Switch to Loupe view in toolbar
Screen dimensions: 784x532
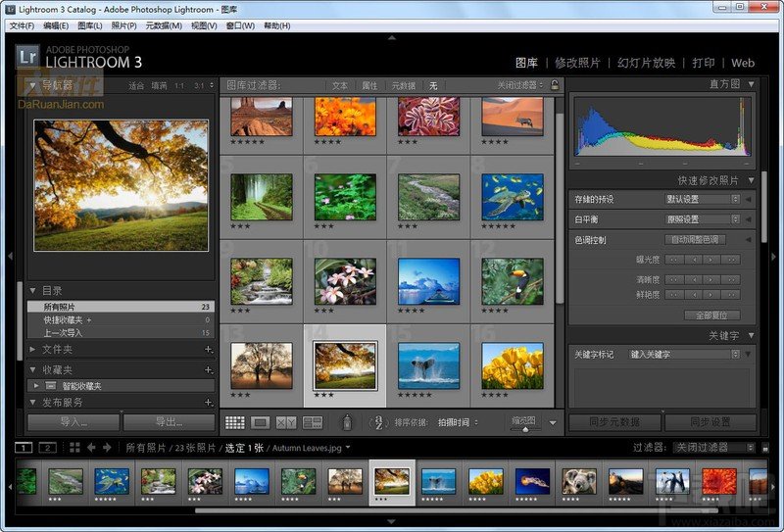click(x=261, y=422)
